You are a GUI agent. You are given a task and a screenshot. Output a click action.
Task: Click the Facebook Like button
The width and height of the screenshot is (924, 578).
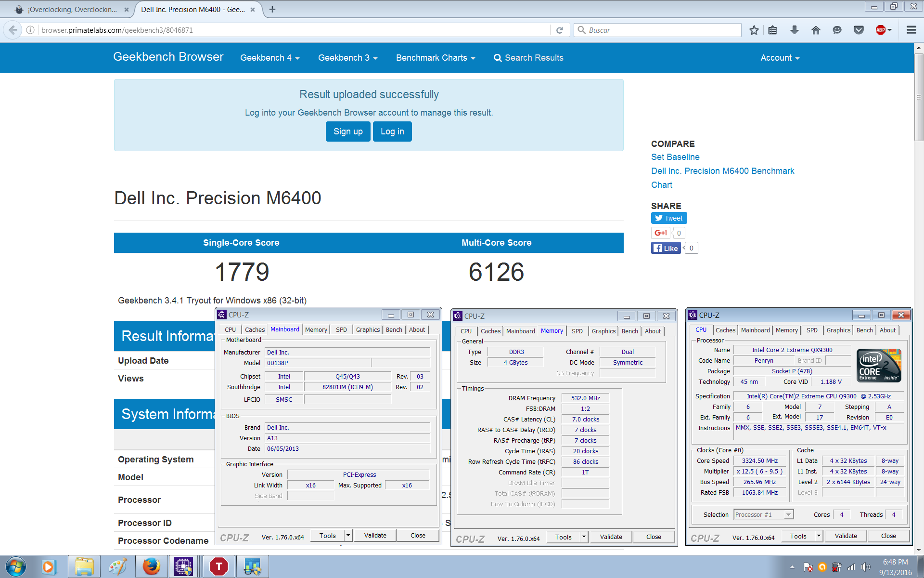666,248
